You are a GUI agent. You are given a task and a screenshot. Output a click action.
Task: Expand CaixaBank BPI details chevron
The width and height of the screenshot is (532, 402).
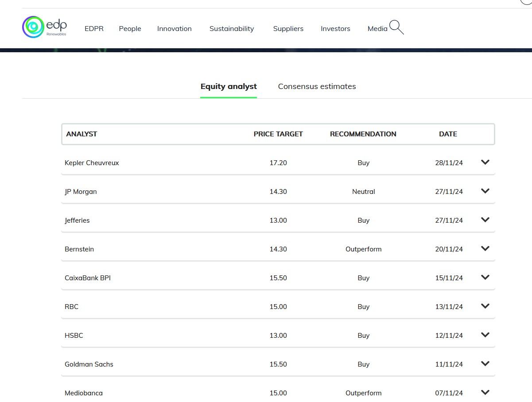click(485, 278)
